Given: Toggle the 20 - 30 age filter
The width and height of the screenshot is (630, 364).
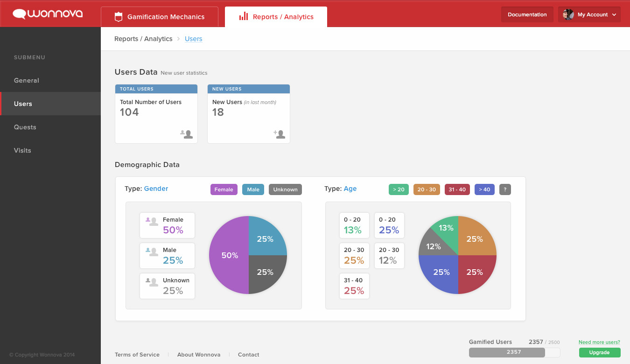Looking at the screenshot, I should (427, 189).
